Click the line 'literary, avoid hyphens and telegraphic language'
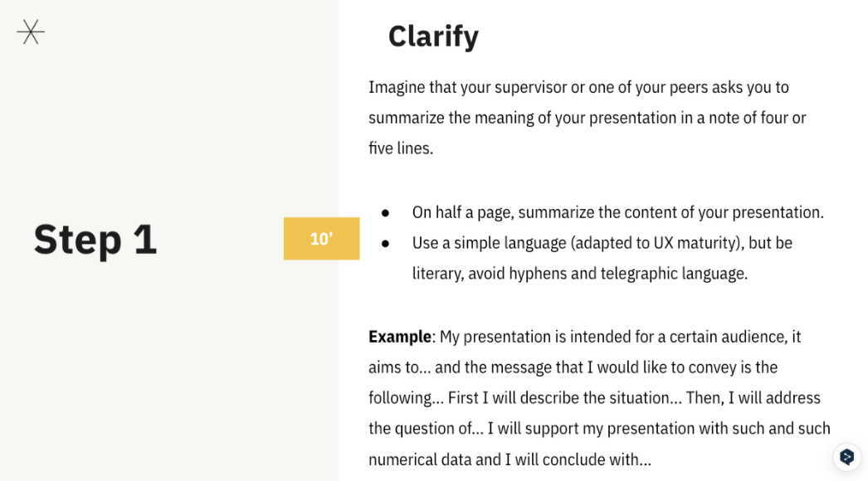The width and height of the screenshot is (868, 481). [580, 274]
